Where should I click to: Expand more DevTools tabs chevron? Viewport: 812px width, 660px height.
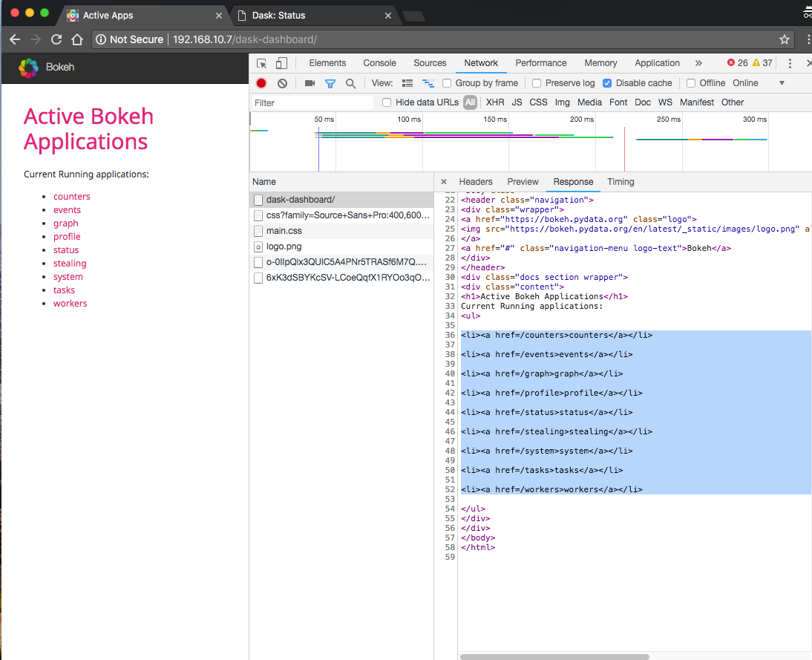pos(698,63)
